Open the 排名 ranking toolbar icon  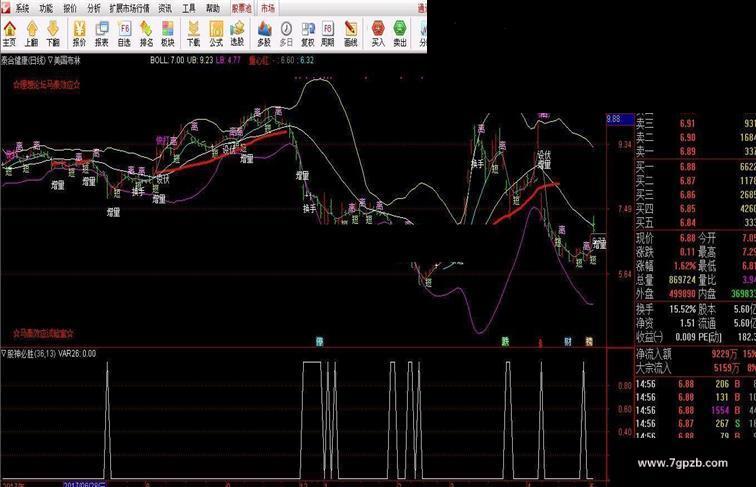point(146,33)
